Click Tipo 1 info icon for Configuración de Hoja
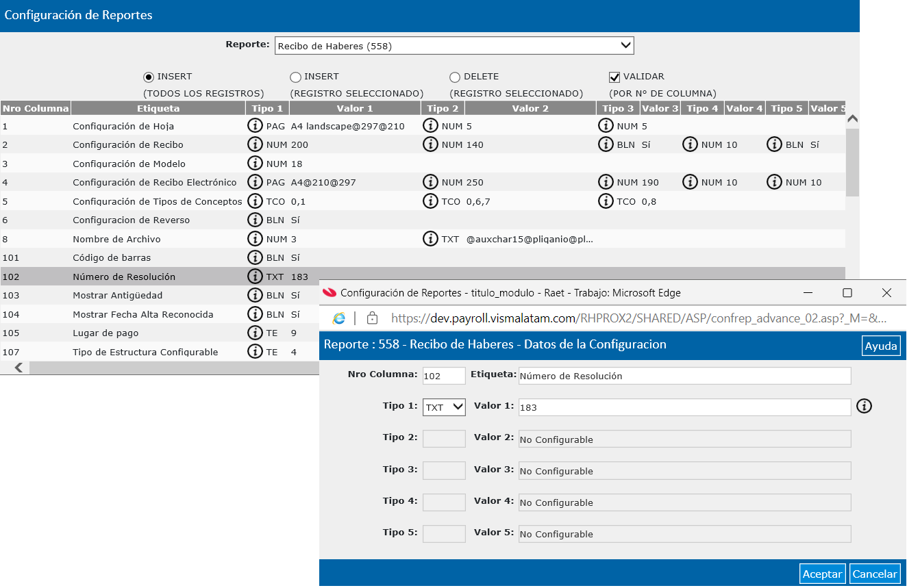The width and height of the screenshot is (907, 588). [256, 126]
